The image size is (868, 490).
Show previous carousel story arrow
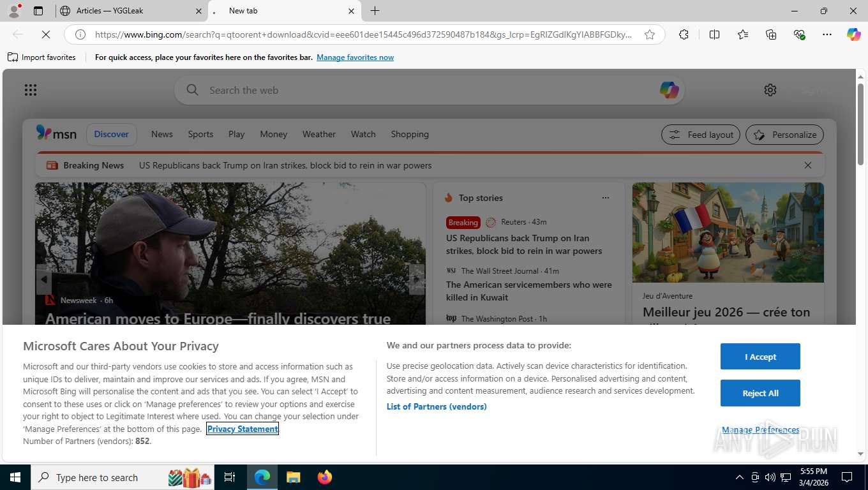tap(43, 279)
